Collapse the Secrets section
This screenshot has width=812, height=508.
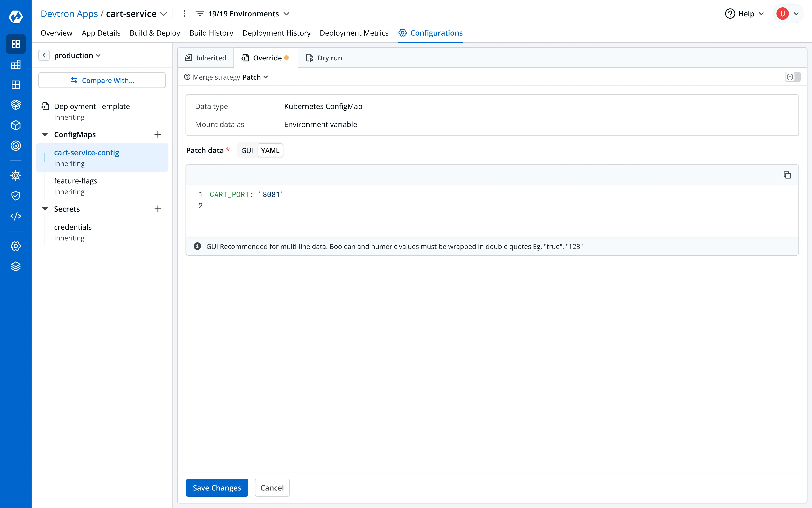pyautogui.click(x=45, y=209)
